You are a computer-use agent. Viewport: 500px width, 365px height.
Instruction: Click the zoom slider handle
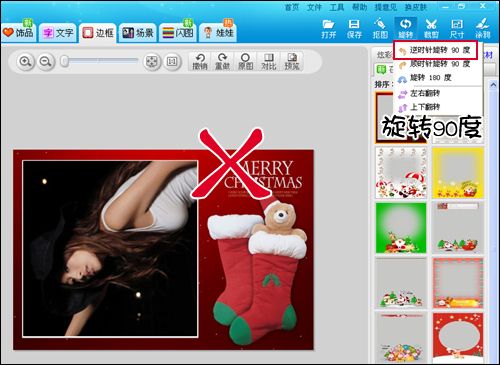65,62
